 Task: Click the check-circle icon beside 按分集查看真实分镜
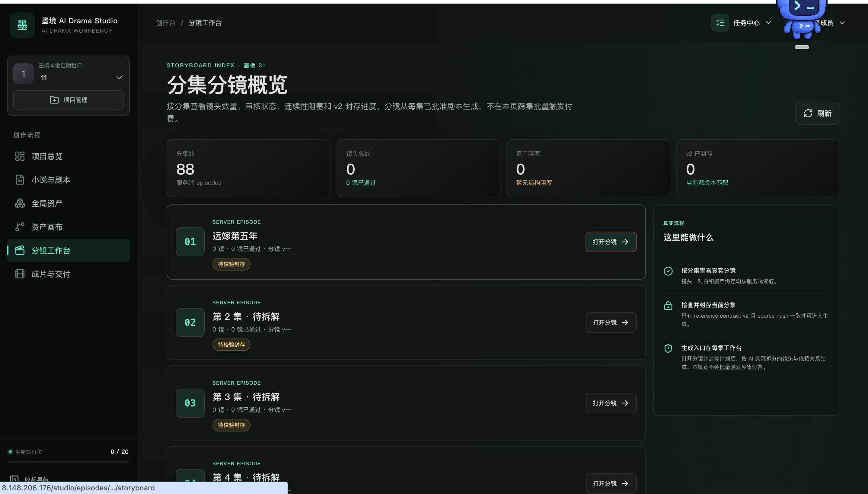click(x=668, y=271)
